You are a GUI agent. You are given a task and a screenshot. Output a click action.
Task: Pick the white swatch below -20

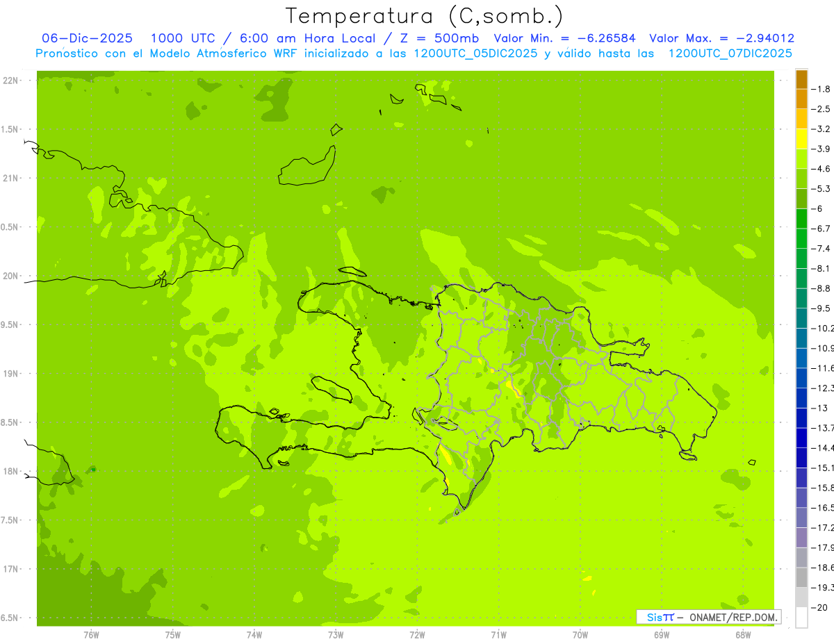point(801,618)
